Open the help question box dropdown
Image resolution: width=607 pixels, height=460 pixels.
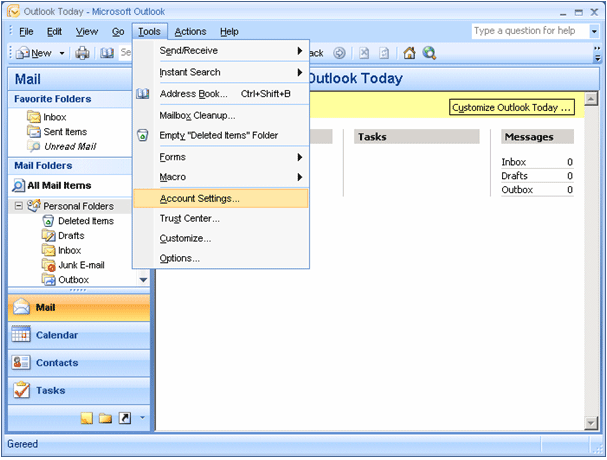[x=594, y=31]
